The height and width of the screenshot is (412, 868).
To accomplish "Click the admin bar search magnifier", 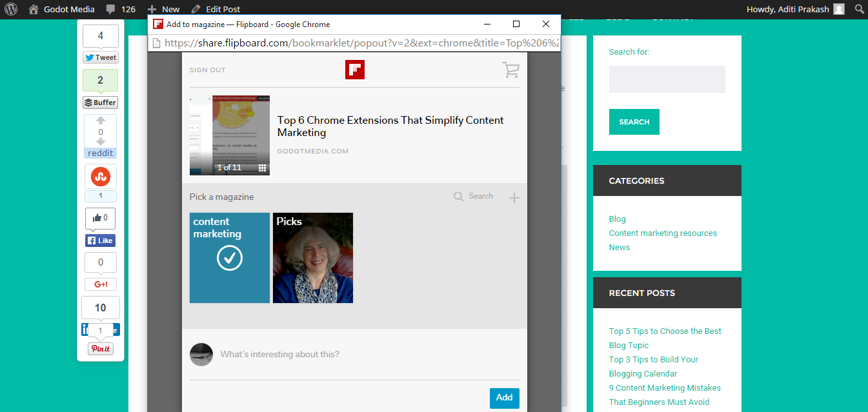I will point(859,9).
